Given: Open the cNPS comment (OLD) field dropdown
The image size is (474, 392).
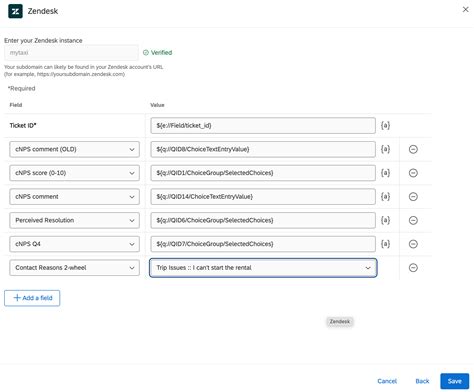Looking at the screenshot, I should click(74, 149).
